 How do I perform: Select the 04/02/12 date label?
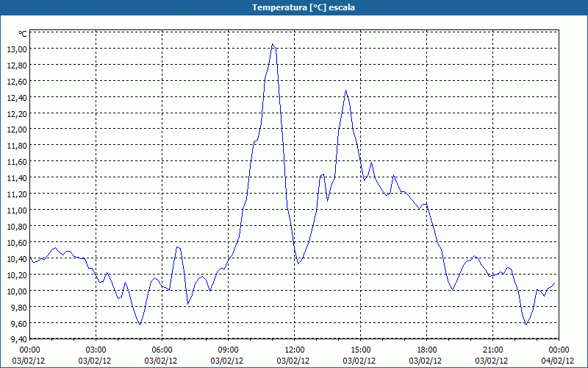[x=558, y=361]
